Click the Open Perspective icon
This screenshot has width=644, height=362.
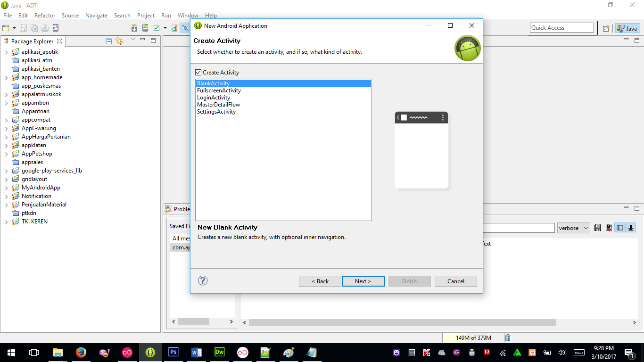606,28
